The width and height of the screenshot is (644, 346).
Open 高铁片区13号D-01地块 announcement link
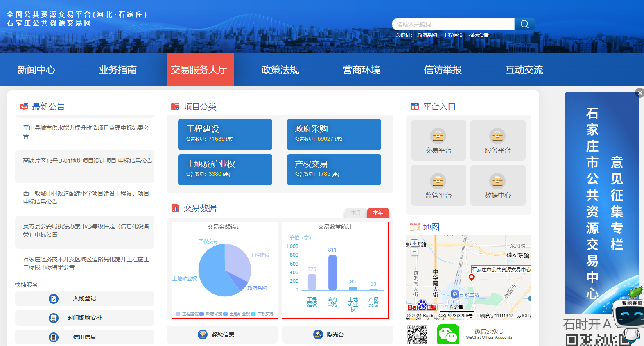[88, 161]
